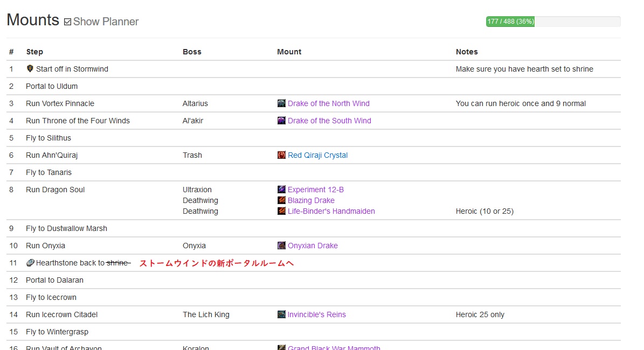This screenshot has height=350, width=644.
Task: Click 'run heroic once and 9 normal' note
Action: (x=521, y=103)
